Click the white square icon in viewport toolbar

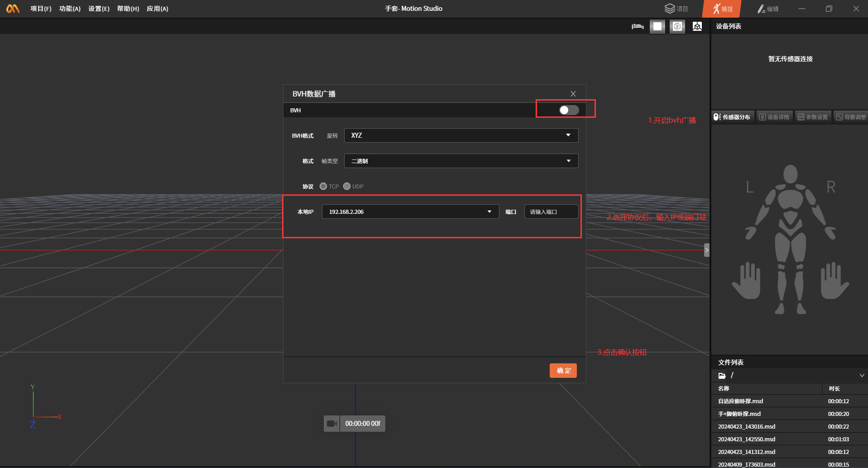tap(657, 27)
